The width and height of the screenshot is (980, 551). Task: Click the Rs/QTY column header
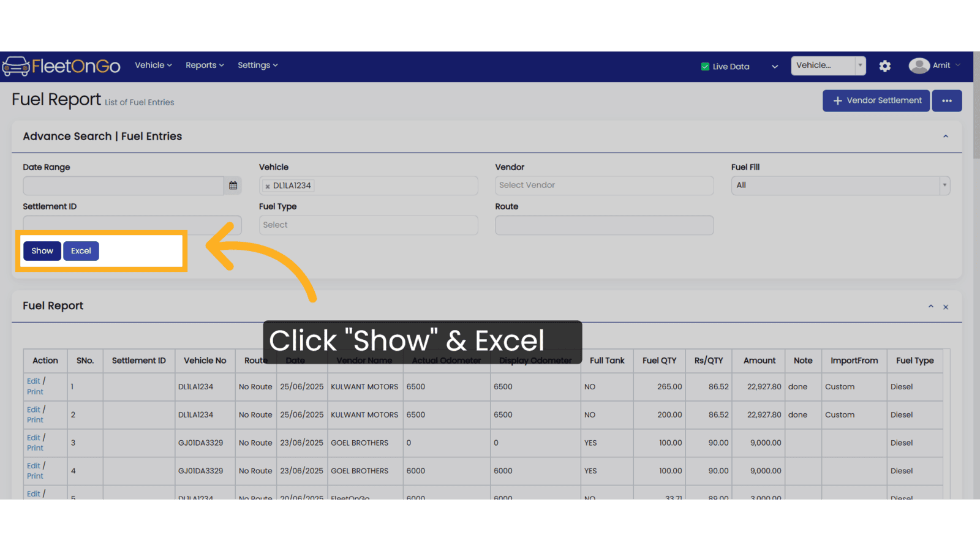709,361
